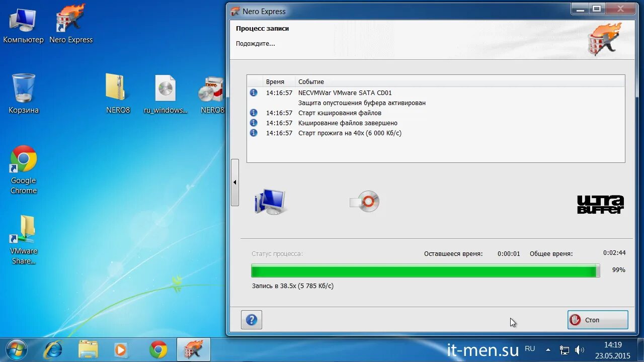The image size is (644, 362).
Task: Click the Время column header
Action: coord(275,81)
